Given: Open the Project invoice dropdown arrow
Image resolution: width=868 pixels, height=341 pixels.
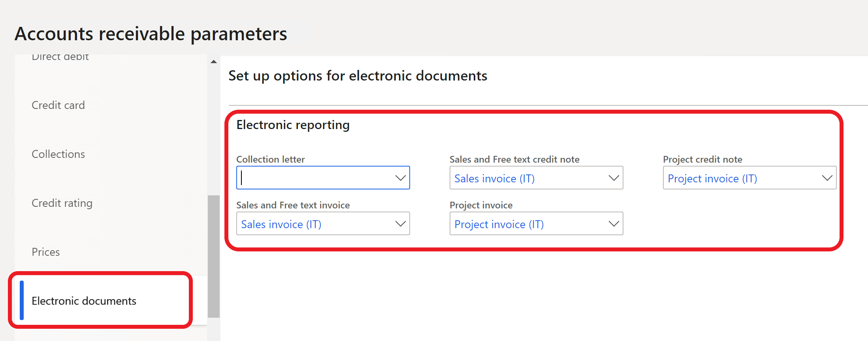Looking at the screenshot, I should [614, 224].
